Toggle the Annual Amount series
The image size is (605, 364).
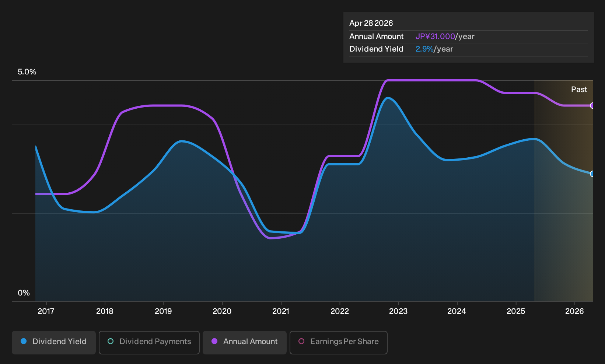(244, 342)
